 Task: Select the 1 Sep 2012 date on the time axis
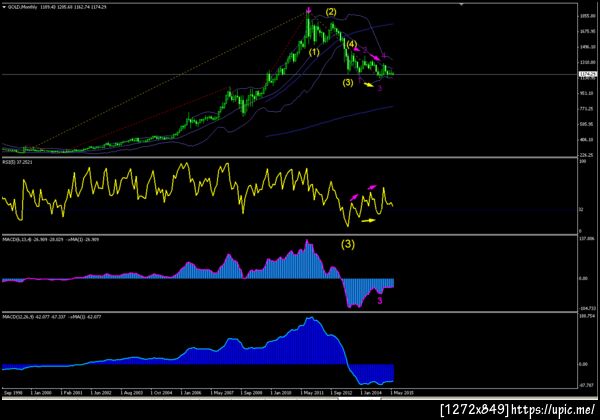point(341,392)
